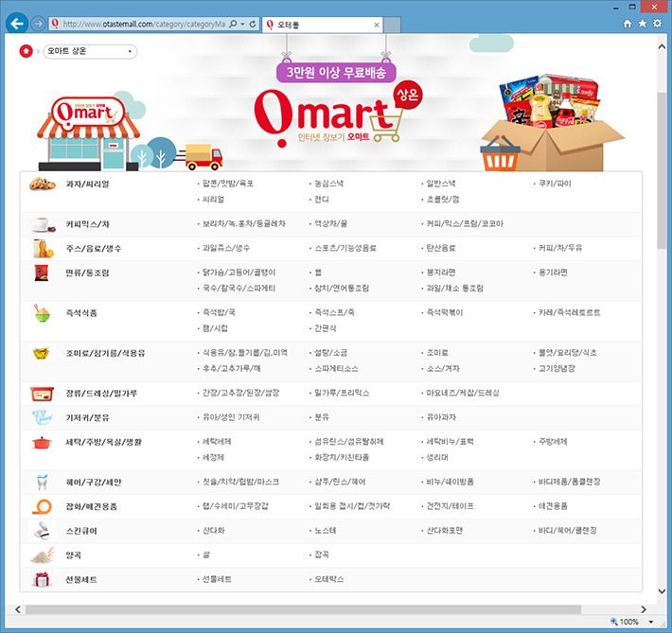672x633 pixels.
Task: Click the grain pile icon for 양곡
Action: click(43, 555)
